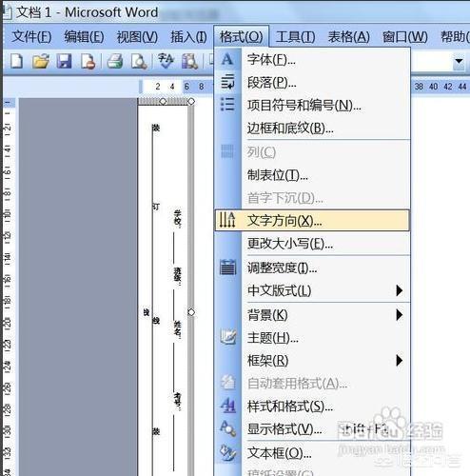470x476 pixels.
Task: Click the Open folder icon
Action: point(41,61)
